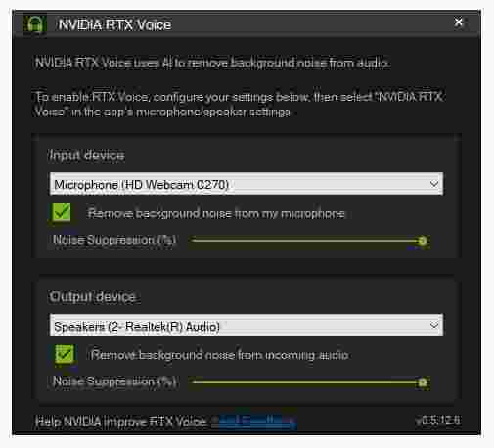Click the output Noise Suppression slider handle
Viewport: 494px width, 448px height.
[x=423, y=382]
